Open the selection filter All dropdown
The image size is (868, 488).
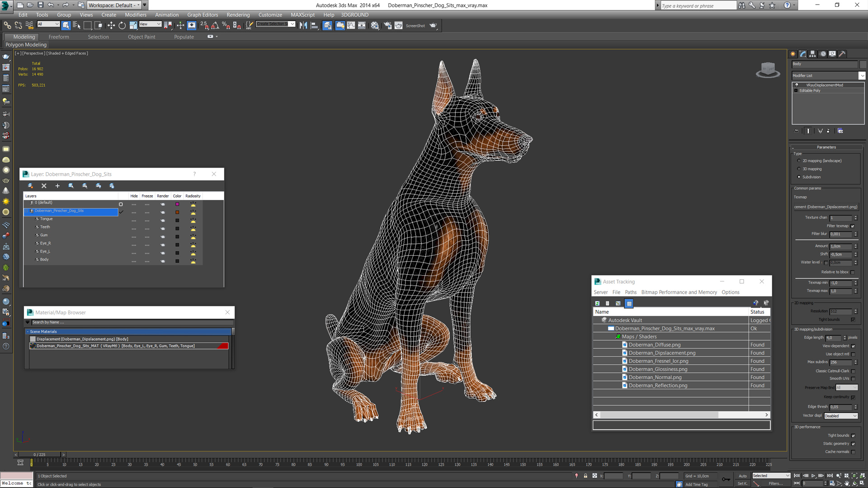(48, 24)
